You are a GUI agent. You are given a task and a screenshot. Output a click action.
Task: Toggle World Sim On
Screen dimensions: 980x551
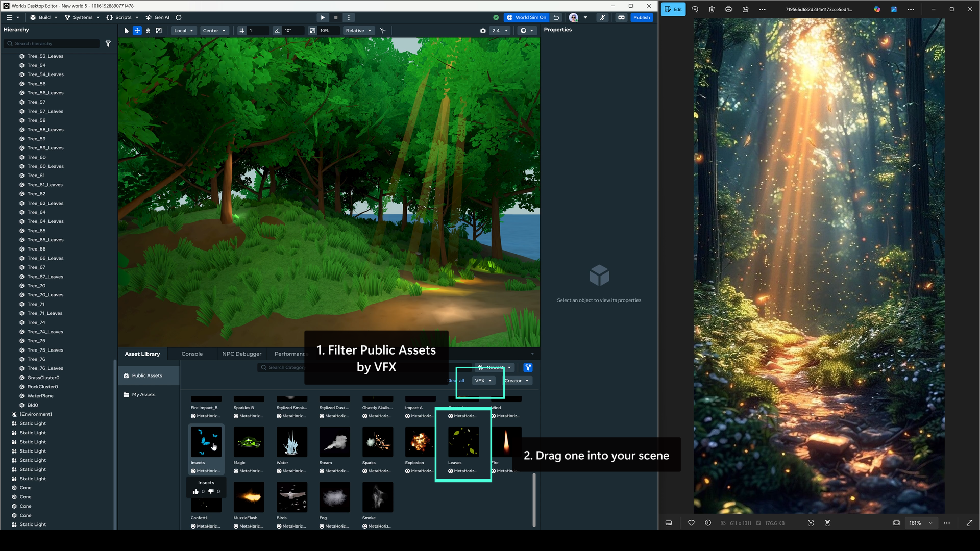pos(526,17)
